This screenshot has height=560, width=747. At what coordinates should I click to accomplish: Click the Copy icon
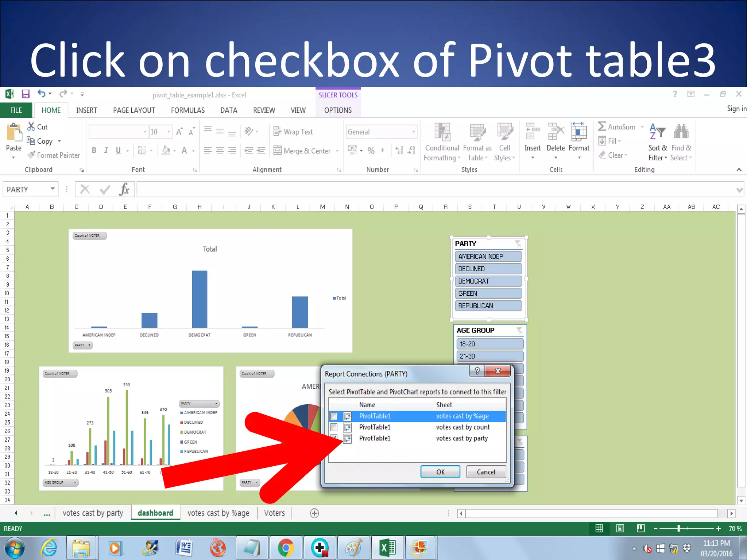click(x=31, y=141)
